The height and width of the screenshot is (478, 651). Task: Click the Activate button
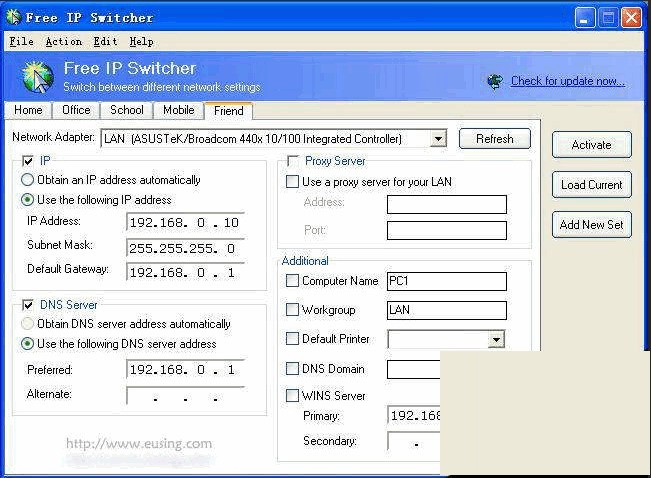coord(591,145)
